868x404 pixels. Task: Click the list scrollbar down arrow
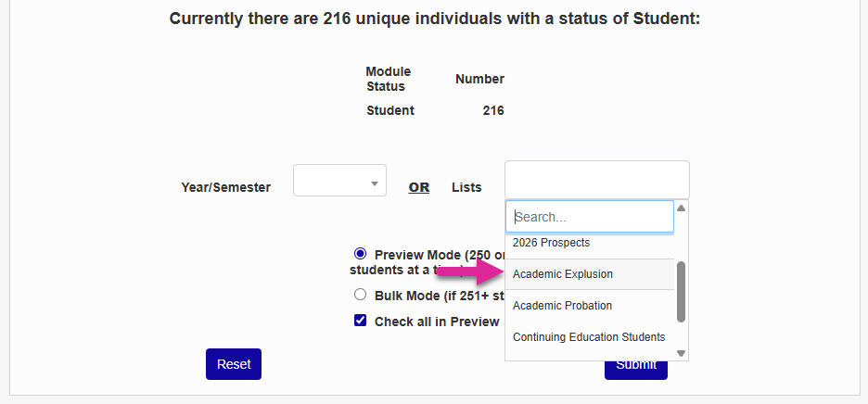pos(682,353)
